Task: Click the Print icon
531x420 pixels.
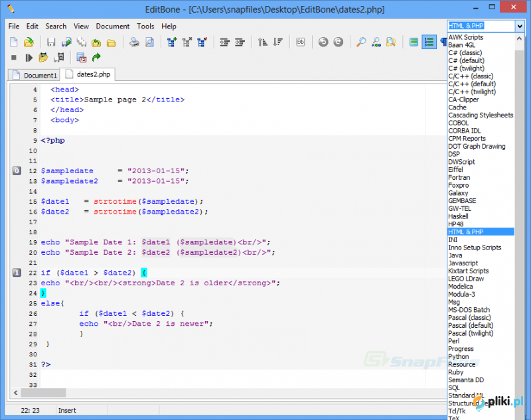Action: tap(134, 42)
